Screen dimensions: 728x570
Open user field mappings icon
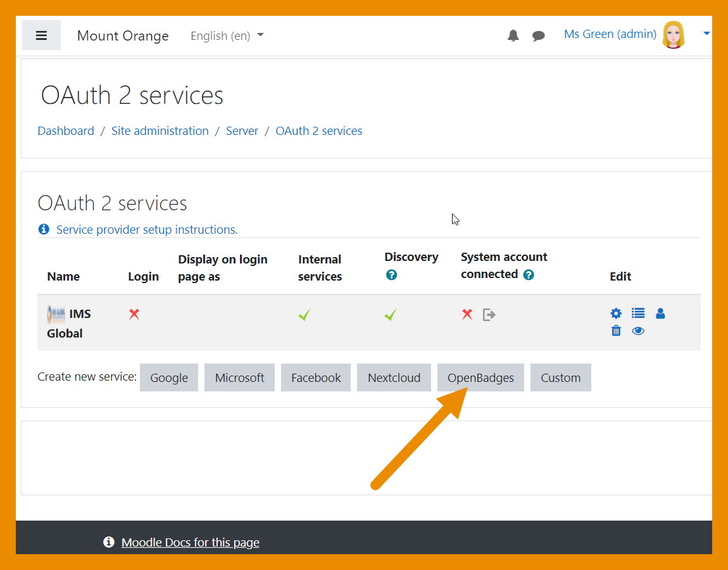pyautogui.click(x=660, y=313)
